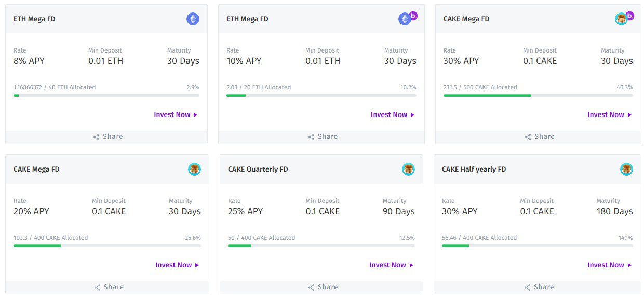644x297 pixels.
Task: Share the 20% APY CAKE Mega FD card
Action: (x=108, y=287)
